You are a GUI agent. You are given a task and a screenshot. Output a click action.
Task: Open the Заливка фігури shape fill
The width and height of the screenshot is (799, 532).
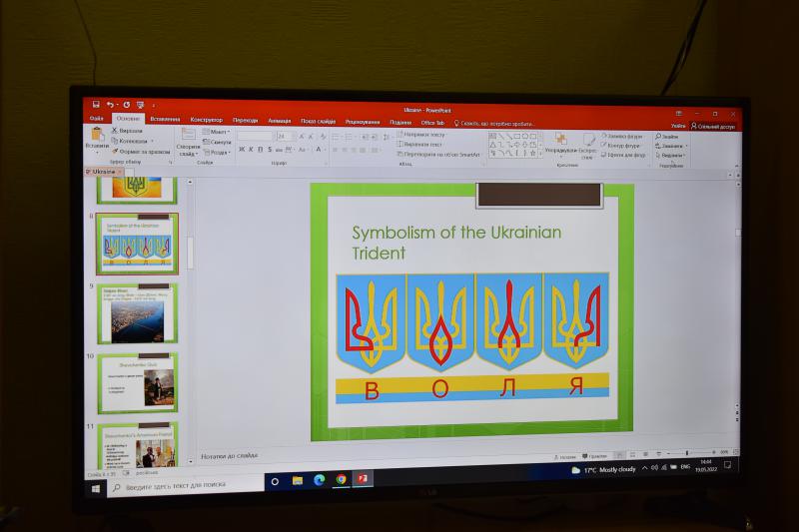621,136
